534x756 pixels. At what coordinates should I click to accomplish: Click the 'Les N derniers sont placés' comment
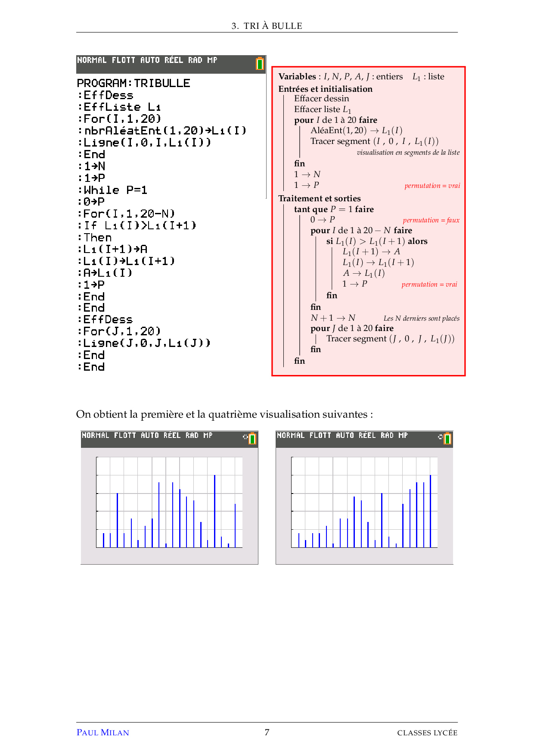click(x=421, y=319)
